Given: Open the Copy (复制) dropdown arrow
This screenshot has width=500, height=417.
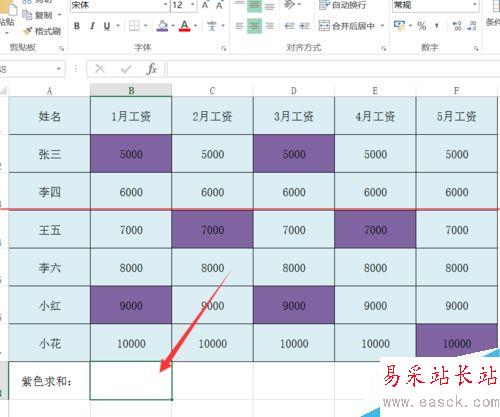Looking at the screenshot, I should pyautogui.click(x=59, y=15).
